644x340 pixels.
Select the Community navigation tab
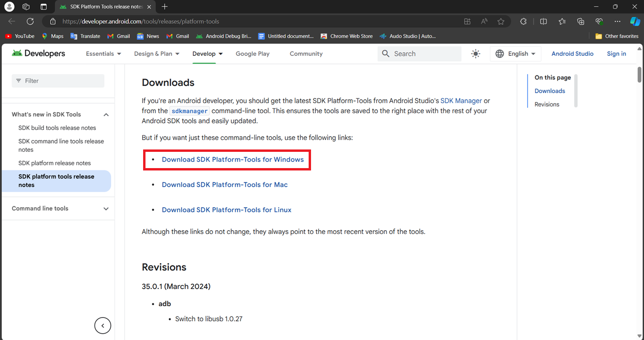[306, 54]
